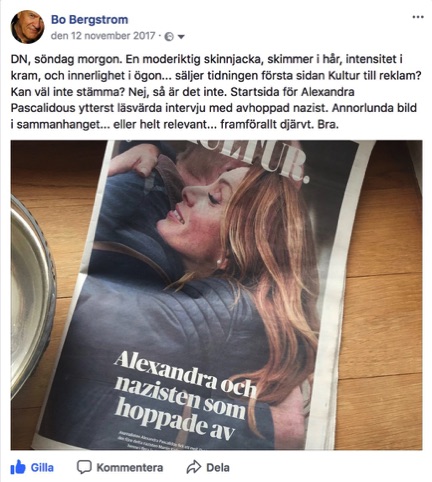Click the Dela share arrow icon
Image resolution: width=432 pixels, height=482 pixels.
pos(194,467)
